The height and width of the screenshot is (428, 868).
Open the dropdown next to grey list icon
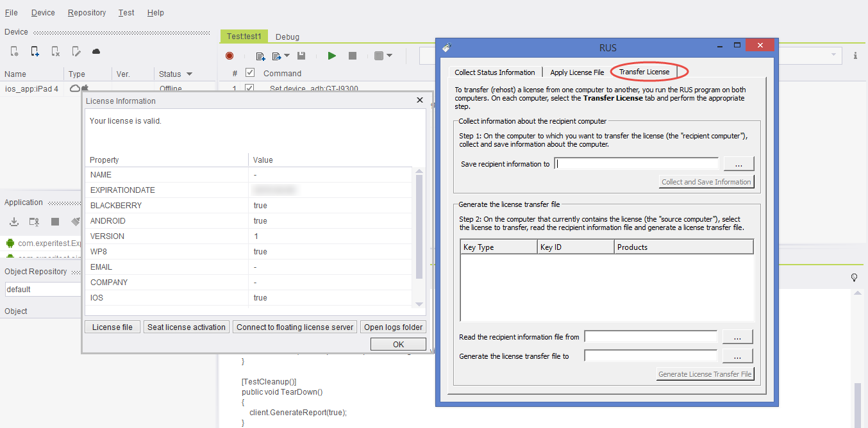[x=389, y=56]
